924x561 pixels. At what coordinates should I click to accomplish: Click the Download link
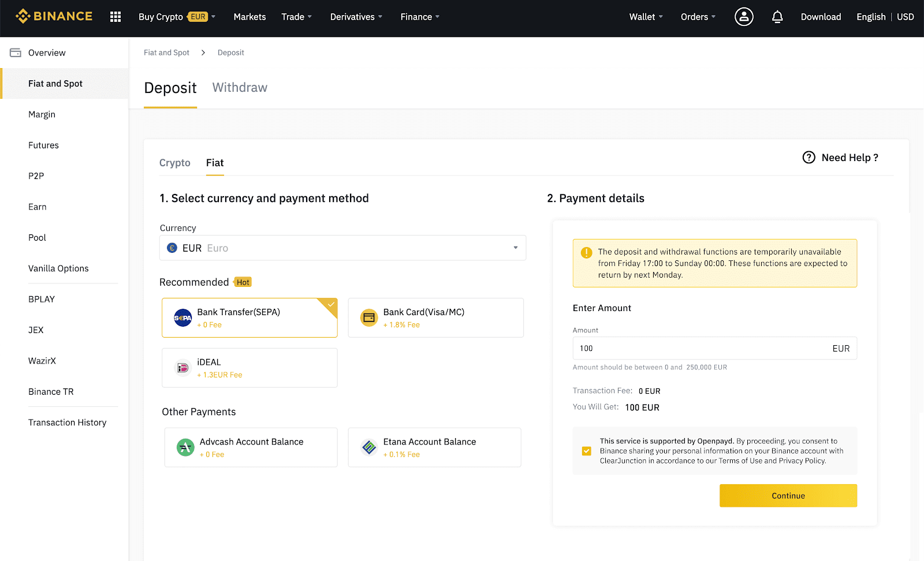(821, 17)
